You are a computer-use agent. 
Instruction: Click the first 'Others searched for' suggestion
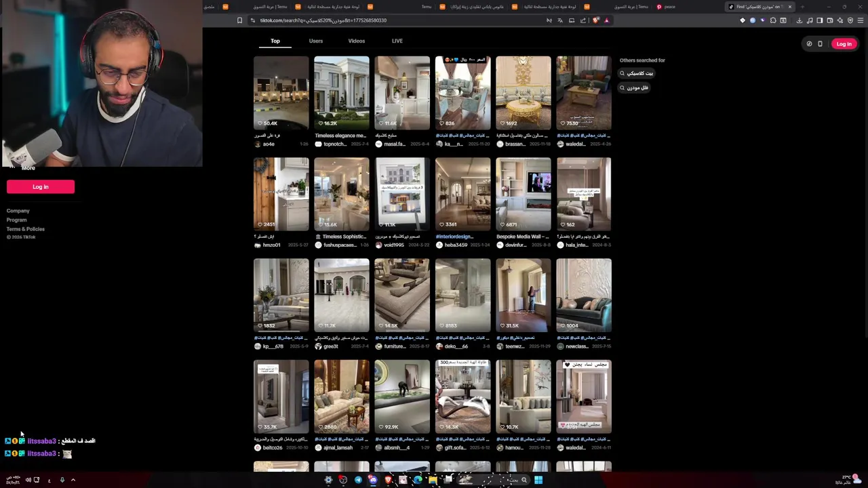(636, 73)
